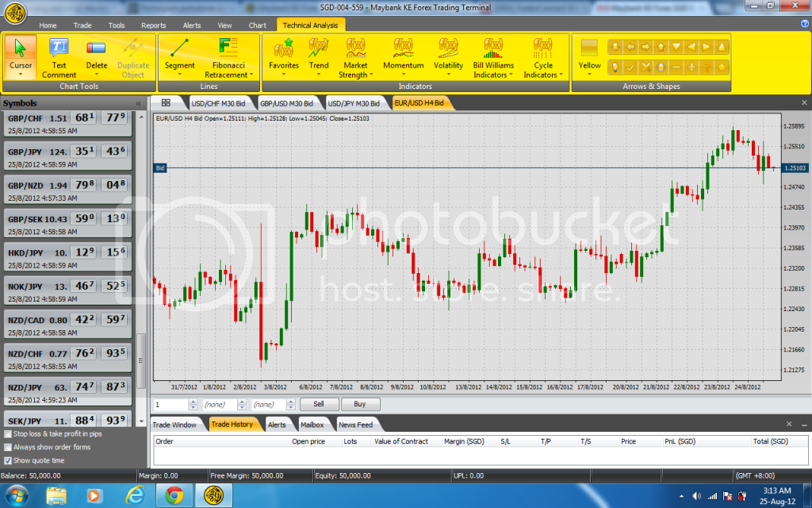Insert a left-pointing triangle shape
The height and width of the screenshot is (508, 812).
(691, 47)
